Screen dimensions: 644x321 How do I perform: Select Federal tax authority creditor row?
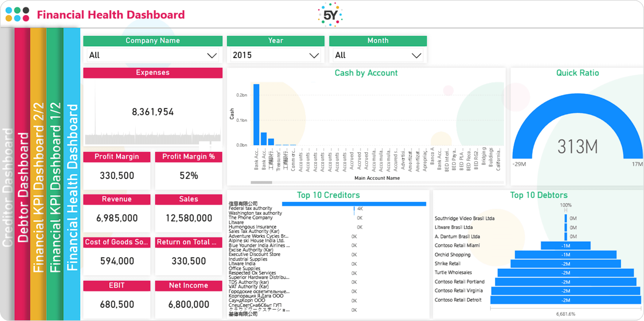(x=250, y=208)
